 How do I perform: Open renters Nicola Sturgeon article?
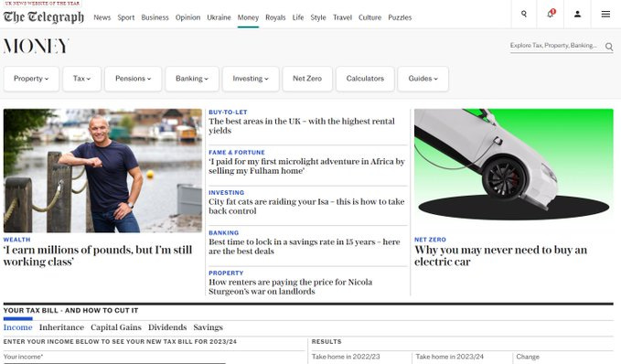click(290, 287)
